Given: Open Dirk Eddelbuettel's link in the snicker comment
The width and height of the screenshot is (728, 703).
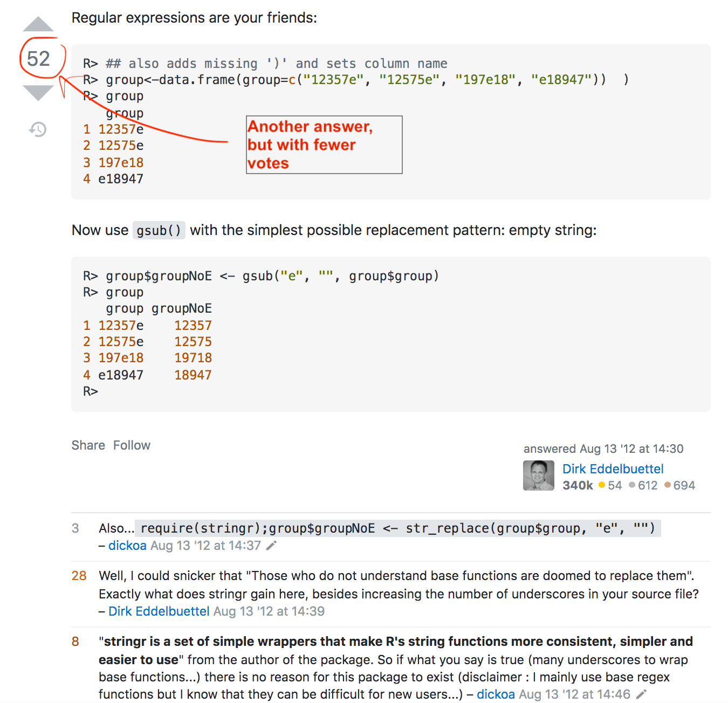Looking at the screenshot, I should pyautogui.click(x=159, y=611).
